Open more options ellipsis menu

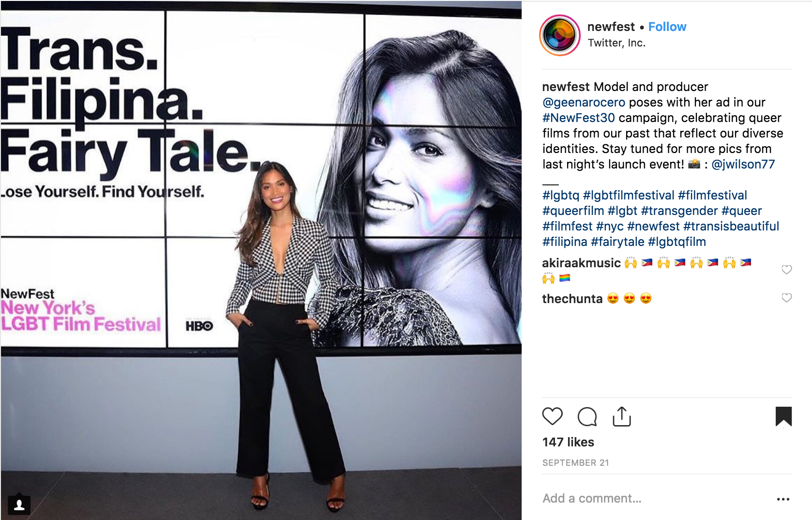click(x=783, y=499)
